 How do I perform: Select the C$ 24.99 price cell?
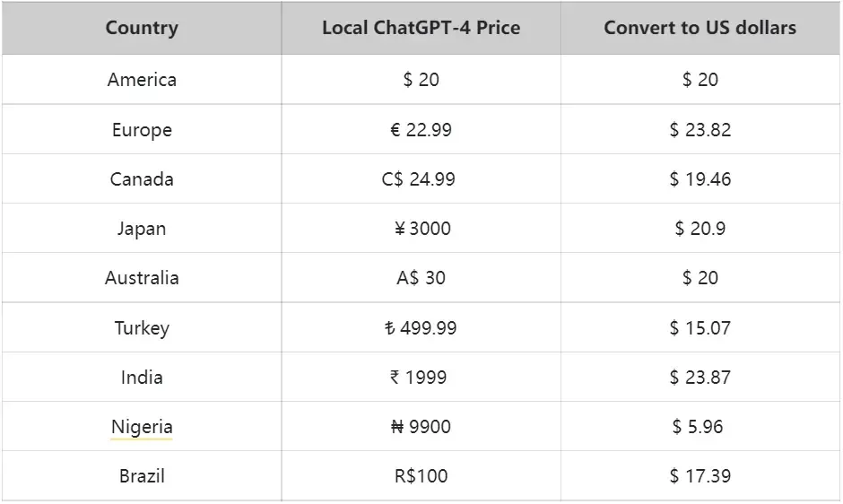[x=418, y=179]
